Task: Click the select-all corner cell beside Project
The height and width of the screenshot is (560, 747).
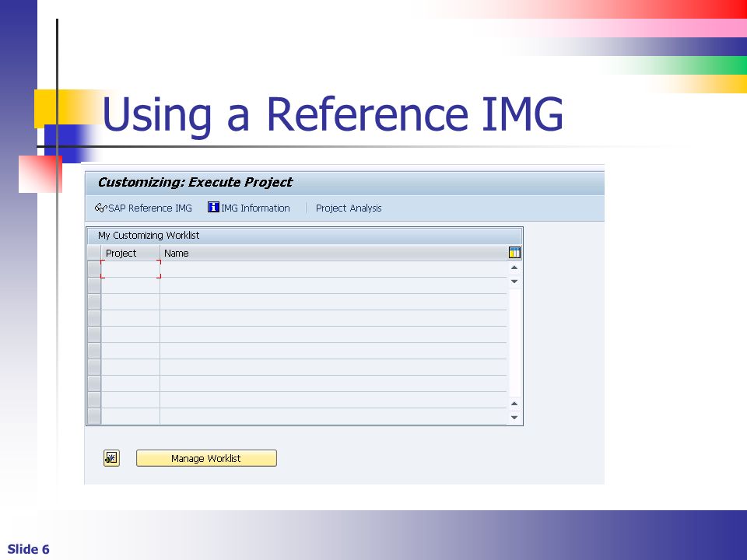Action: pyautogui.click(x=94, y=253)
